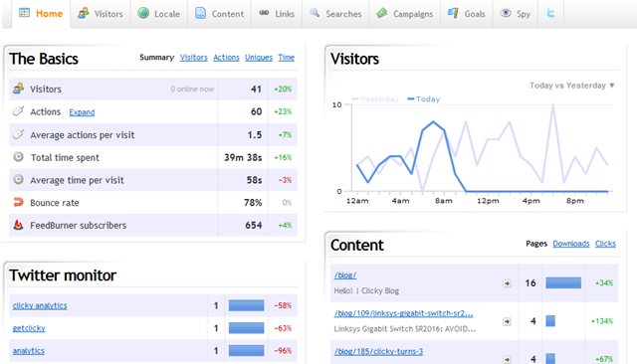Show Time view in The Basics
Image resolution: width=637 pixels, height=364 pixels.
click(286, 58)
